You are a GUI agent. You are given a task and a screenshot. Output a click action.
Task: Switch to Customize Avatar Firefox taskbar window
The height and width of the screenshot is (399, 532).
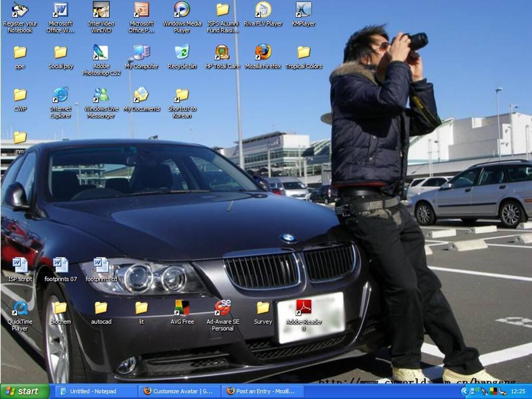pos(179,392)
